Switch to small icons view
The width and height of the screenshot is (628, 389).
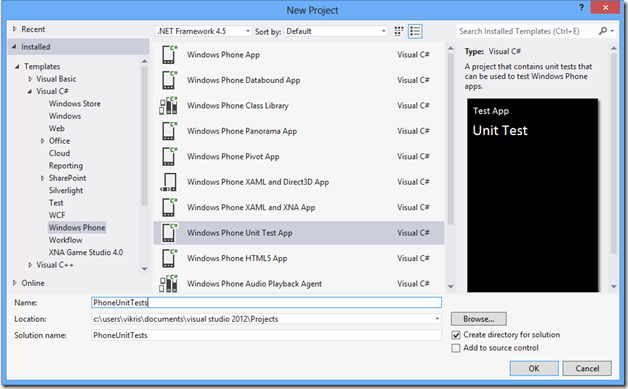tap(399, 31)
